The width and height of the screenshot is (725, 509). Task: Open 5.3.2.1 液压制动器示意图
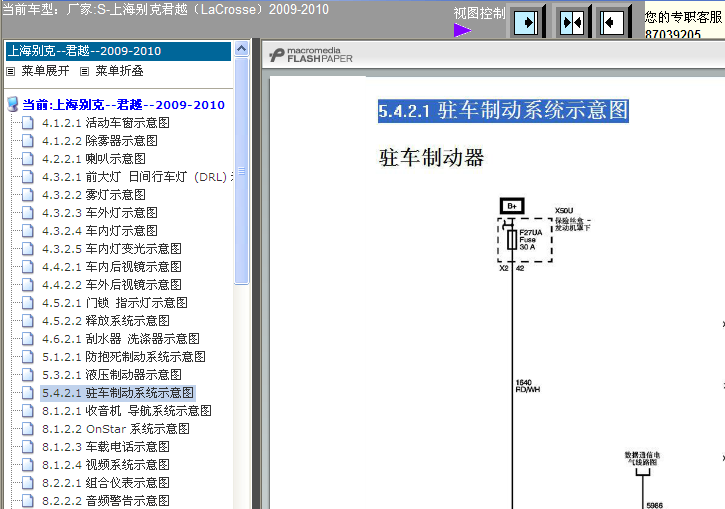tap(111, 375)
